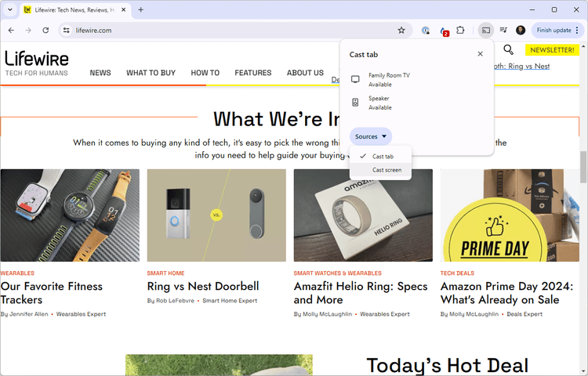Click the Lifewire search magnifier icon

click(x=508, y=49)
